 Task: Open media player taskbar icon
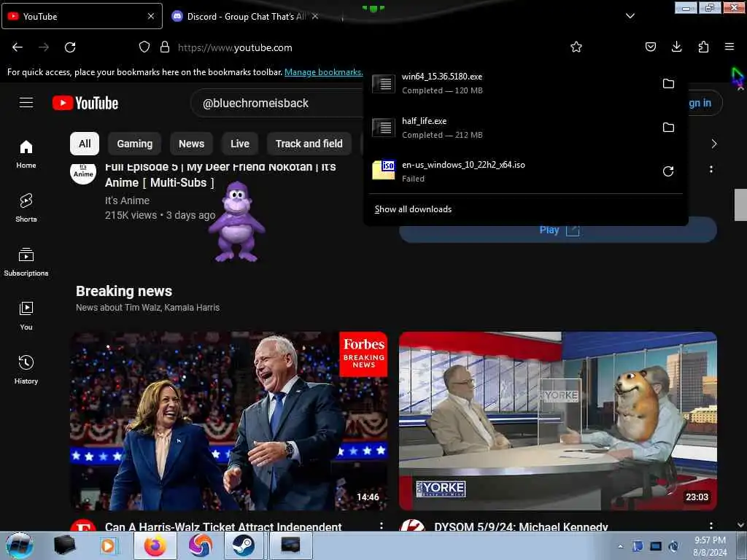point(108,545)
